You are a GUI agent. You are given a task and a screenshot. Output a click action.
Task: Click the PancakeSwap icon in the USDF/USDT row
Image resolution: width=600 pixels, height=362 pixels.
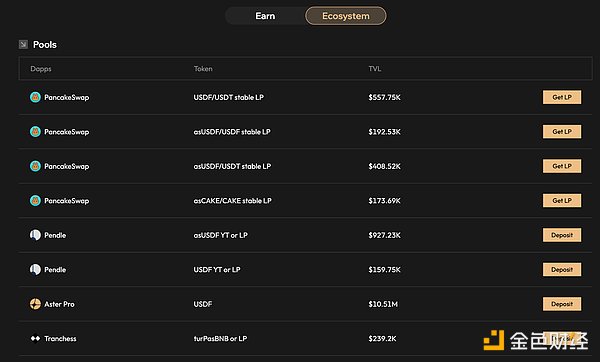pyautogui.click(x=35, y=97)
